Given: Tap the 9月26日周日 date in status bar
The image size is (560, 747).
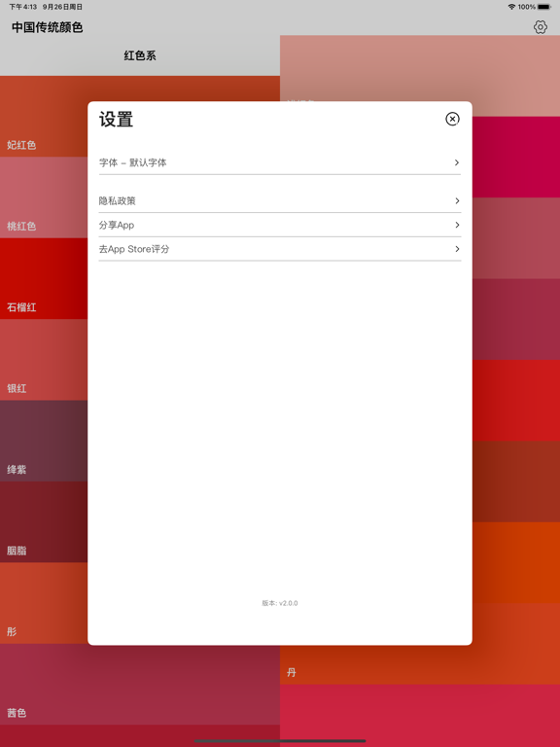Looking at the screenshot, I should coord(62,7).
